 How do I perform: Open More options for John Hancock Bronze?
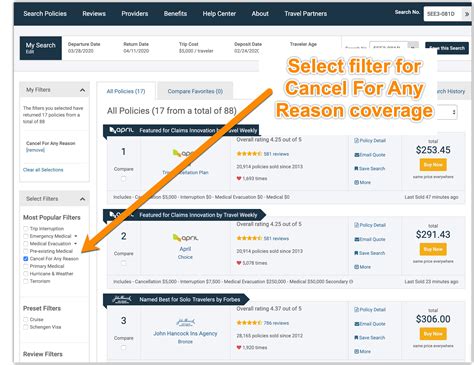coord(362,351)
